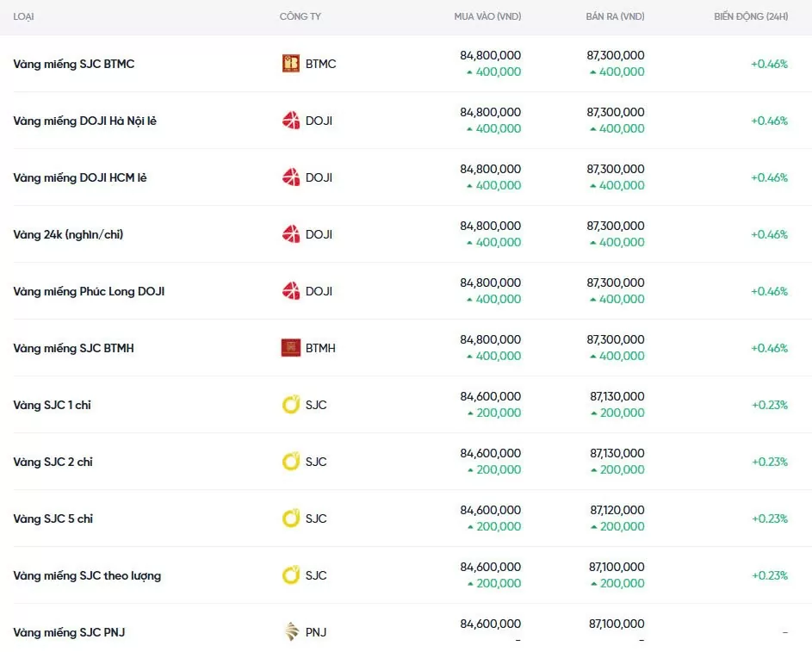This screenshot has height=652, width=812.
Task: Click the CÔNG TY column header
Action: click(301, 16)
